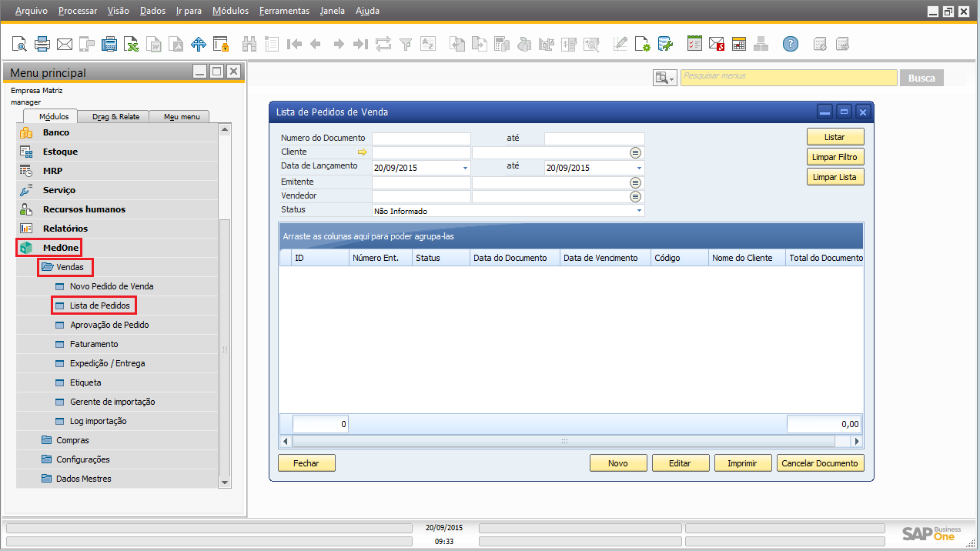Open Faturamento menu item
Screen dimensions: 980x551
click(x=94, y=344)
